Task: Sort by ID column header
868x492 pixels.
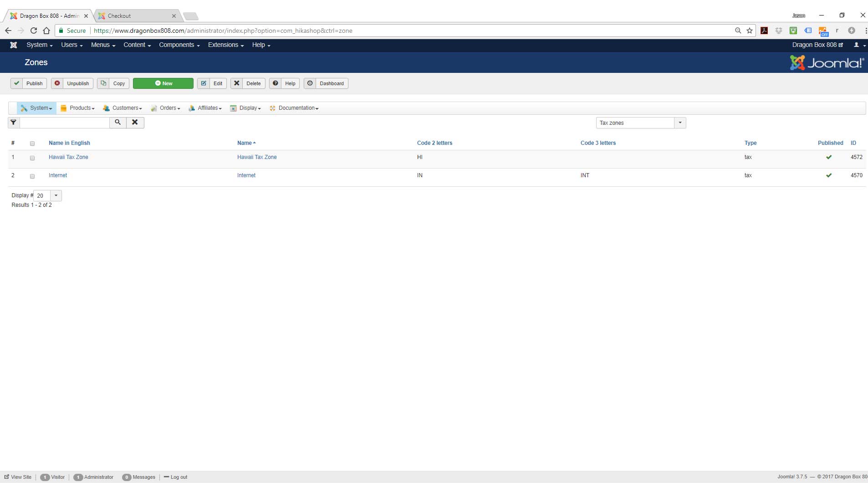Action: (x=853, y=143)
